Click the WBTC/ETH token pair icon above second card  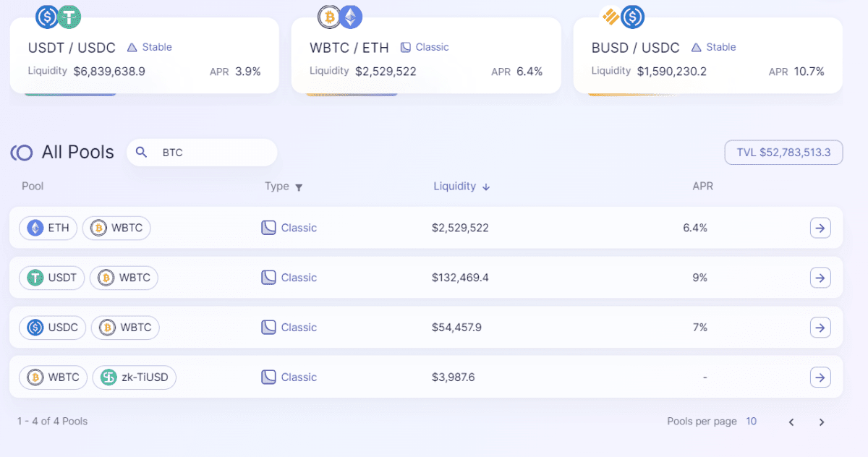341,17
